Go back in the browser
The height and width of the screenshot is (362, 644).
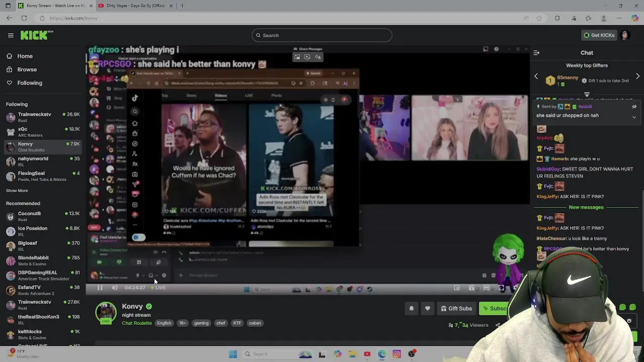(10, 18)
